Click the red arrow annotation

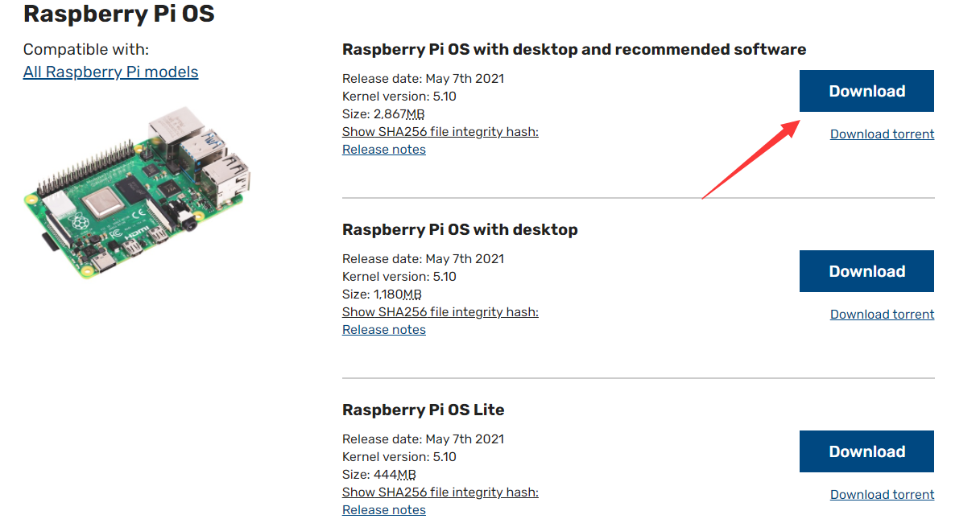pos(751,159)
